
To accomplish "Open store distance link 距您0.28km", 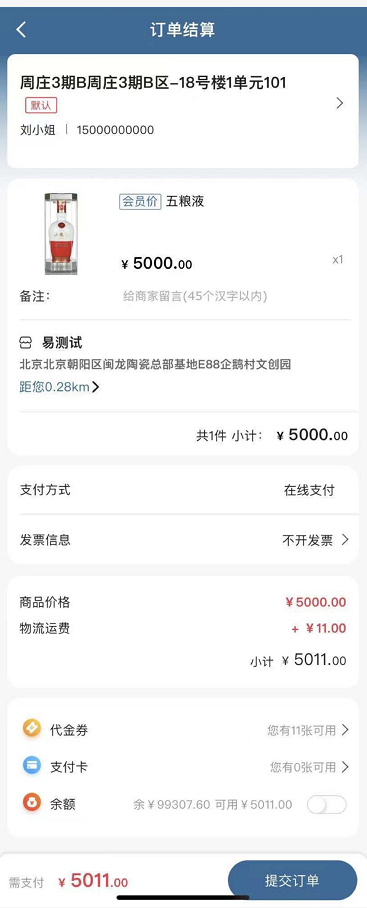I will point(60,387).
